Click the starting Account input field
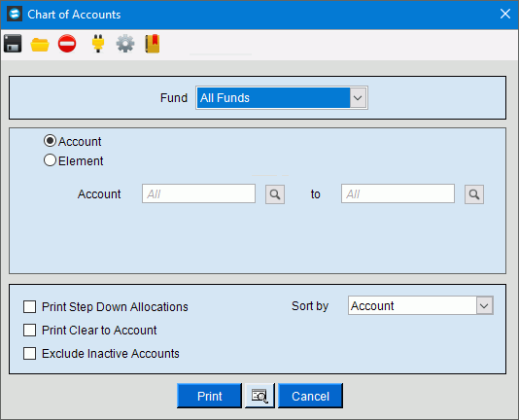 [198, 193]
